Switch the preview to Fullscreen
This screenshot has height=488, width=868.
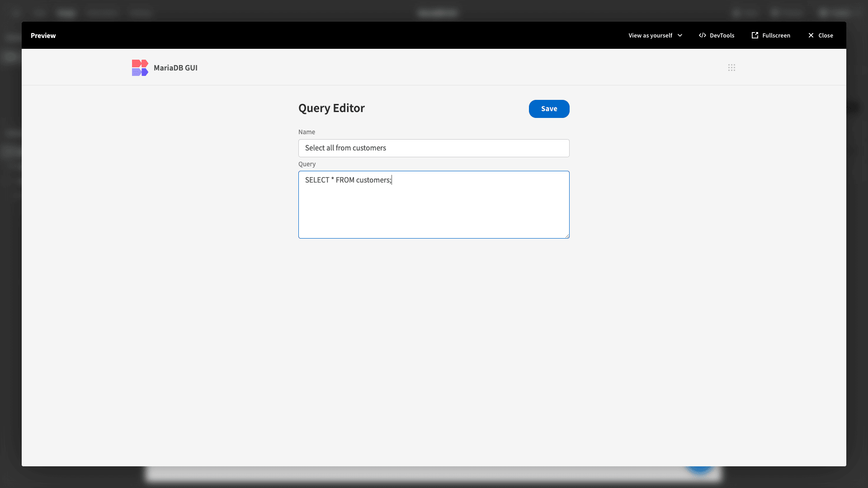pos(771,35)
